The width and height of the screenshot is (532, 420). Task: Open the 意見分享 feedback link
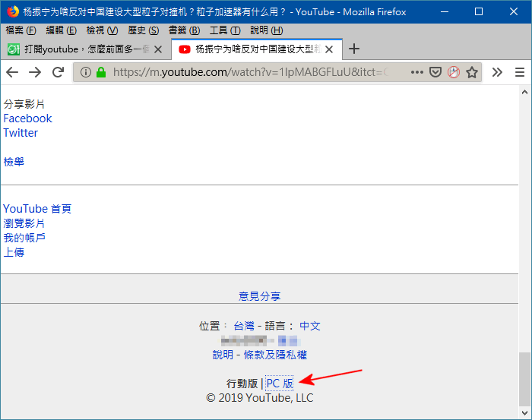click(260, 296)
